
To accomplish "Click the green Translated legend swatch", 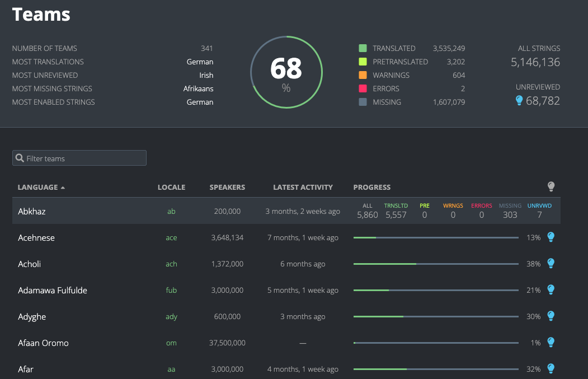I will pyautogui.click(x=363, y=49).
